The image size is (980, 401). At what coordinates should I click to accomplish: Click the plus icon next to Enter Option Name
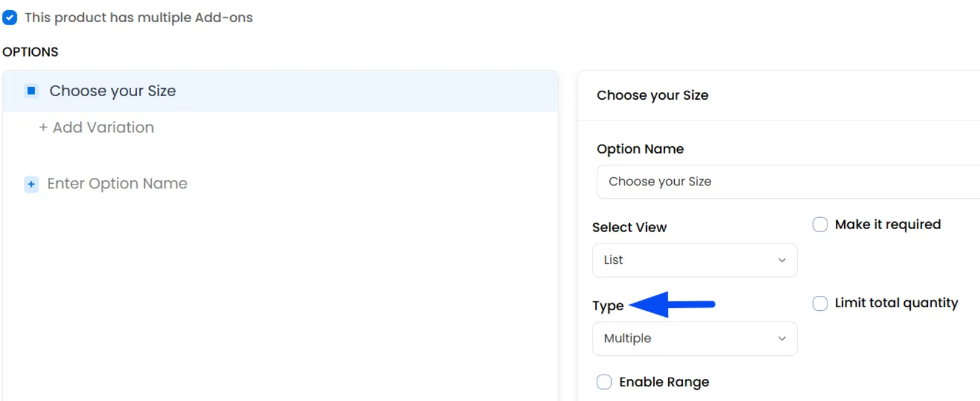(x=32, y=184)
